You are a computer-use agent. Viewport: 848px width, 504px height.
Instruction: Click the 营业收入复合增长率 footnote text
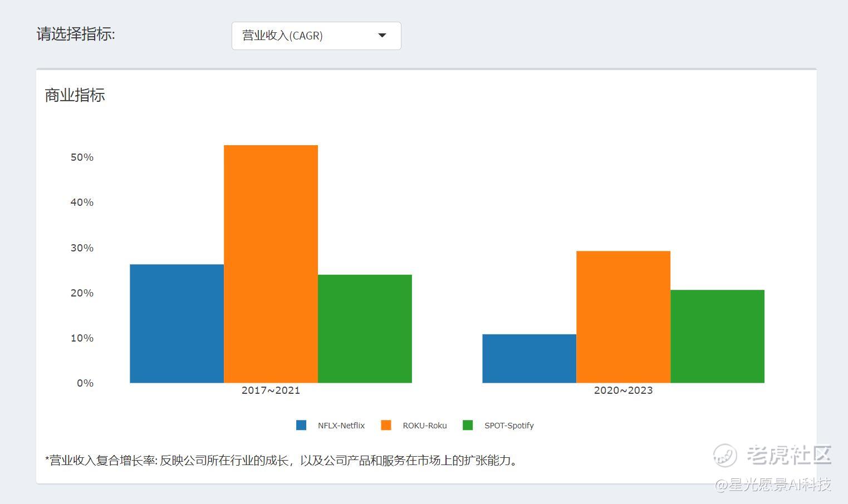(283, 461)
